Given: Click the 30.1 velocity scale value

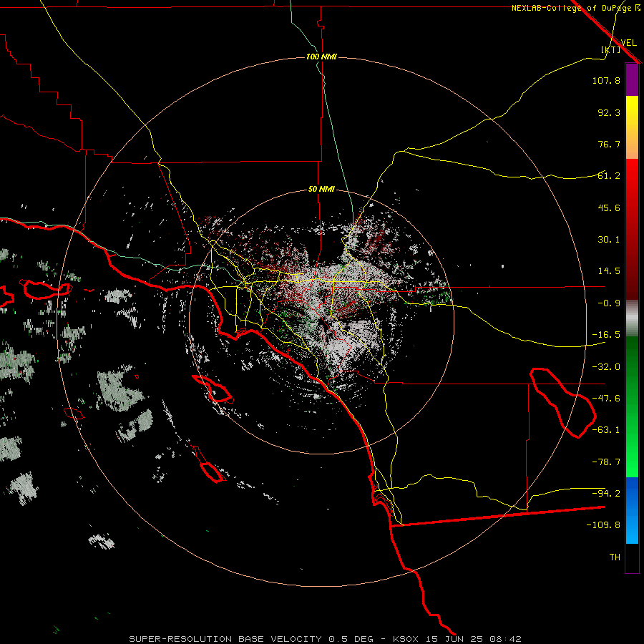Looking at the screenshot, I should (x=609, y=240).
